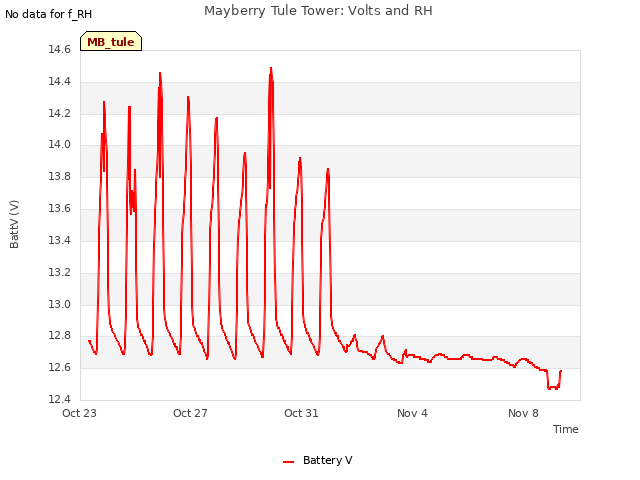Click the 14.6 y-axis tick label

60,50
